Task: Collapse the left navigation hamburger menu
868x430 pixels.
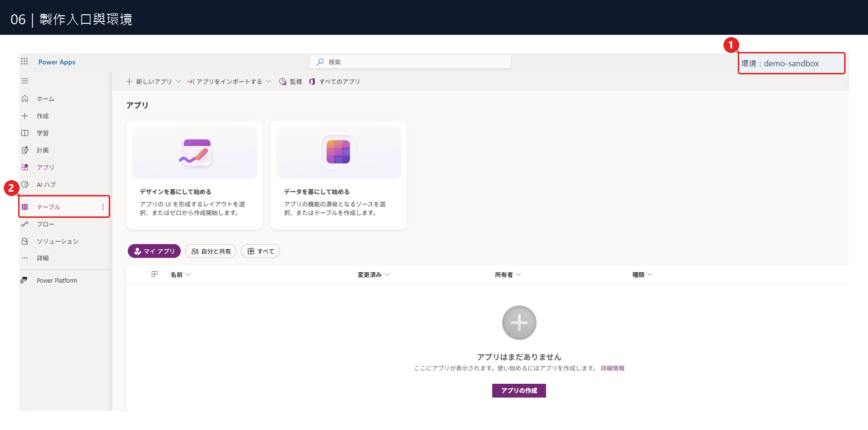Action: point(25,81)
